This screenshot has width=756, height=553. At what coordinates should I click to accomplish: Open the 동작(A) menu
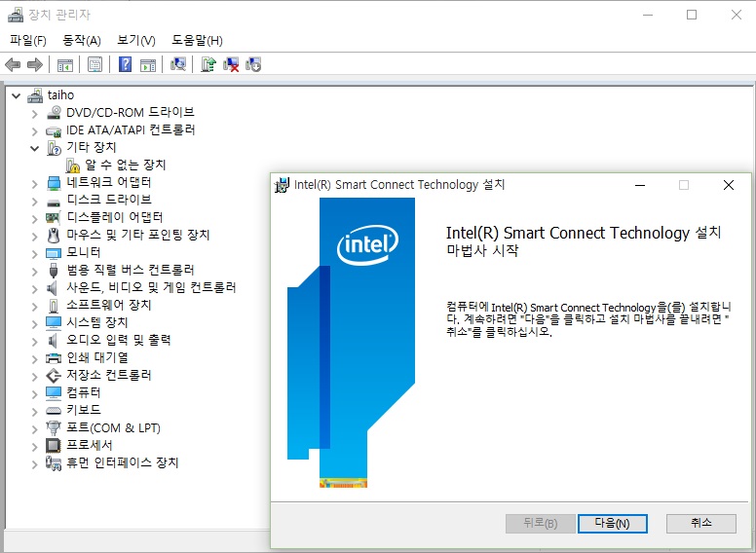(x=82, y=41)
